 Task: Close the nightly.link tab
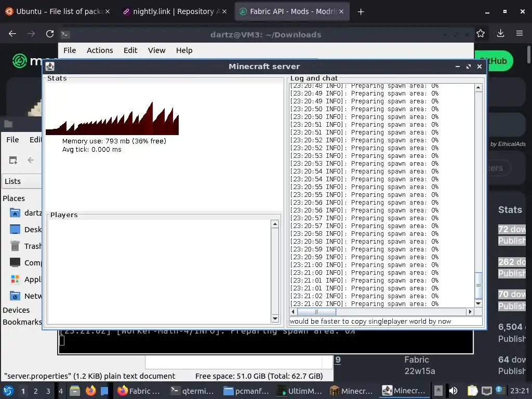224,11
